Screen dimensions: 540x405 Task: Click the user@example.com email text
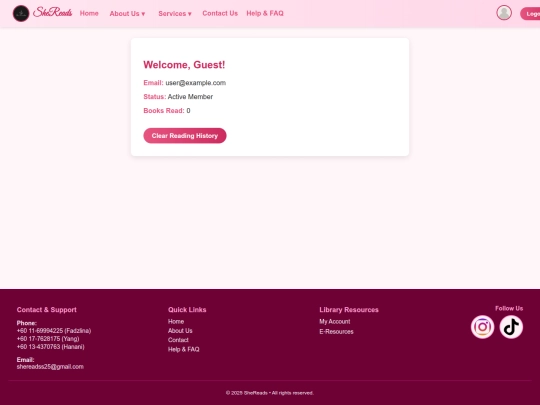click(x=196, y=83)
